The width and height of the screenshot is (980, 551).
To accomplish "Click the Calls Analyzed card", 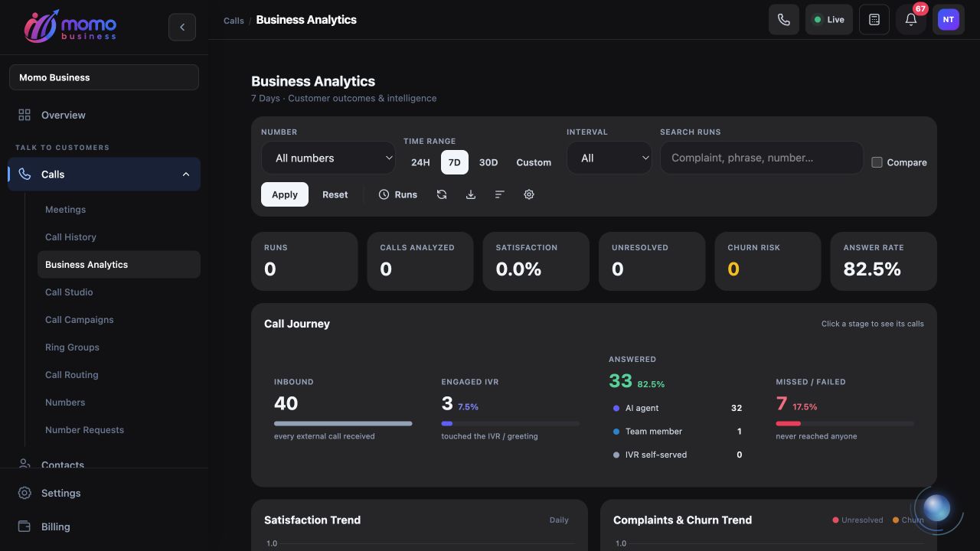I will [x=420, y=261].
